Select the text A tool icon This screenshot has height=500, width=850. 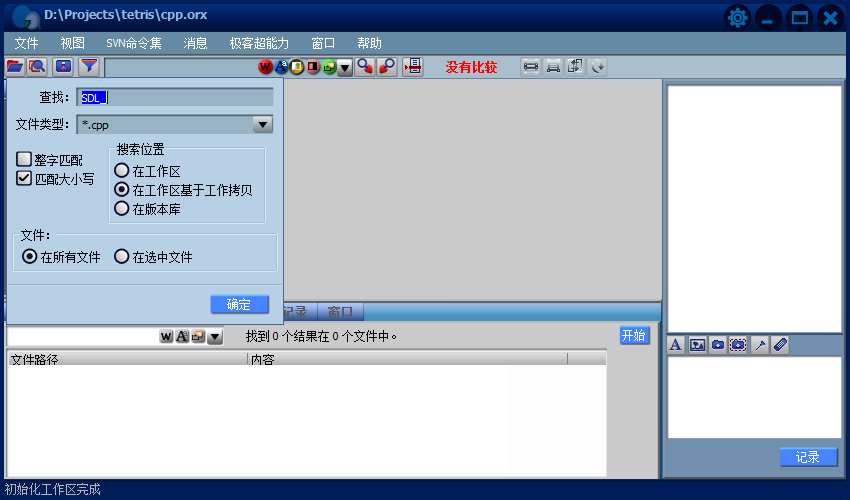675,345
